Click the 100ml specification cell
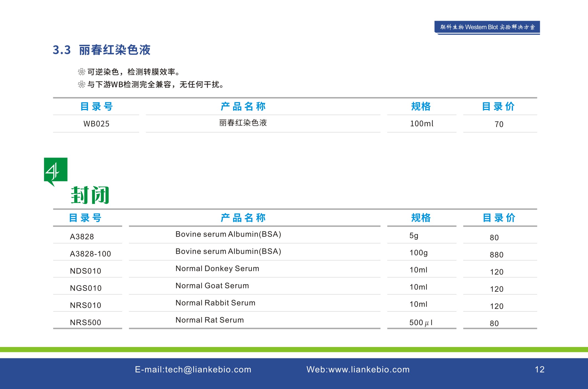 click(421, 124)
